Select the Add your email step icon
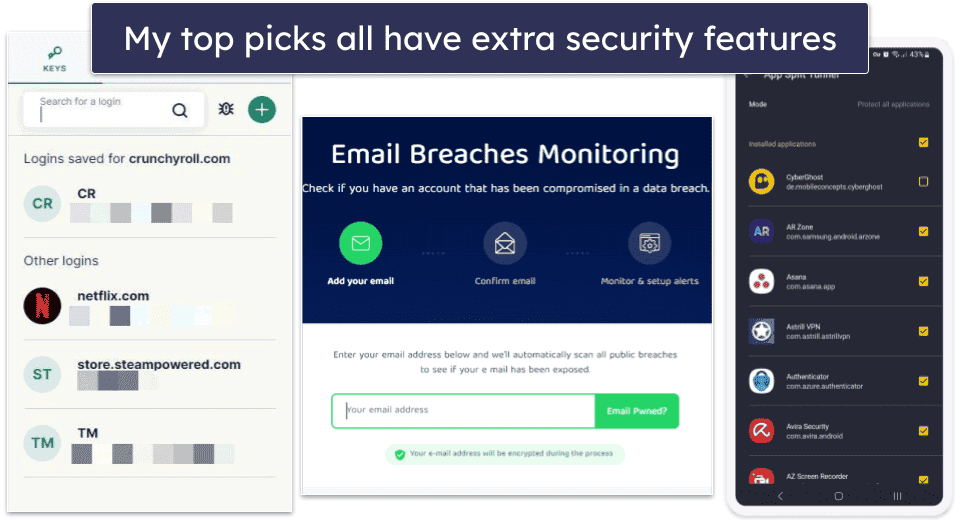This screenshot has width=960, height=520. [361, 243]
